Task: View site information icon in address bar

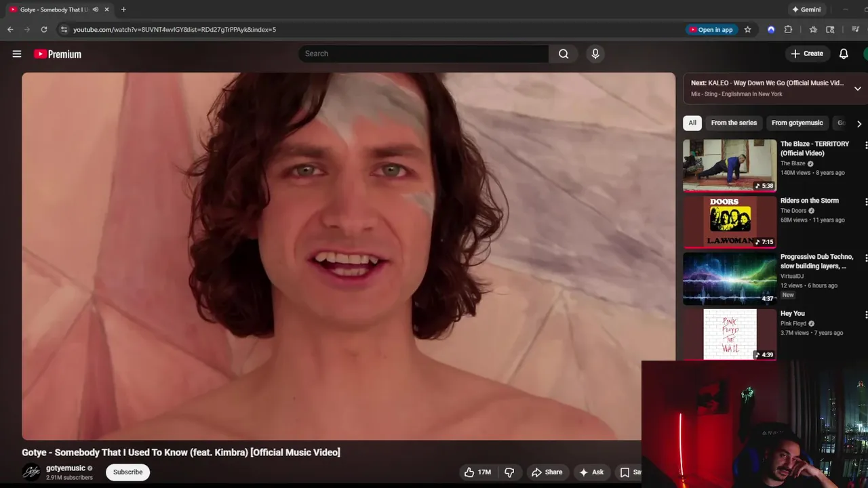Action: coord(64,30)
